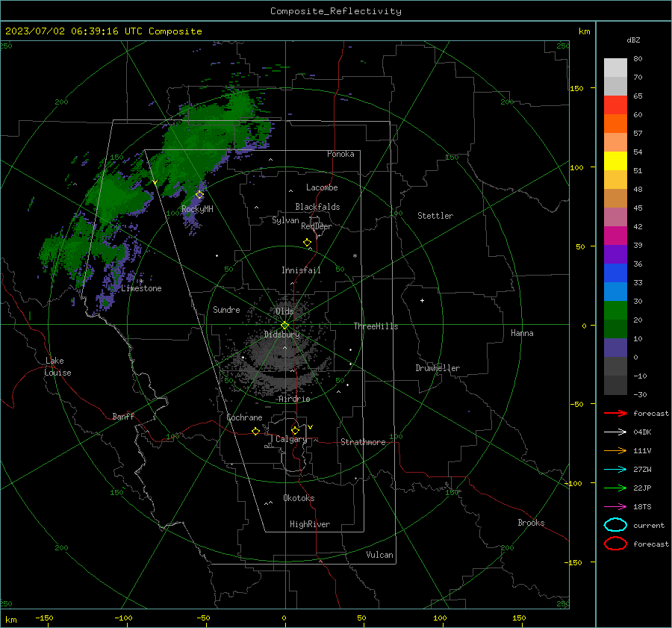Select the green 22JP arrow icon
672x628 pixels.
click(x=615, y=488)
